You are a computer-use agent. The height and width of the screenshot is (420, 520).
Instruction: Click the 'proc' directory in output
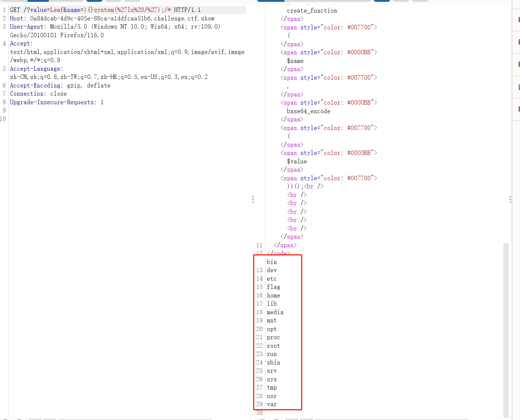274,337
